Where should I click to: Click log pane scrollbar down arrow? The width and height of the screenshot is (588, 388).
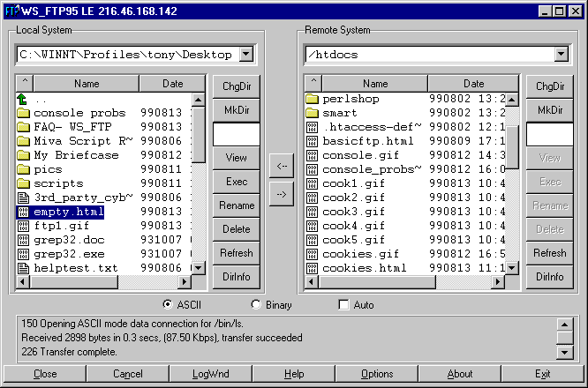pyautogui.click(x=565, y=353)
